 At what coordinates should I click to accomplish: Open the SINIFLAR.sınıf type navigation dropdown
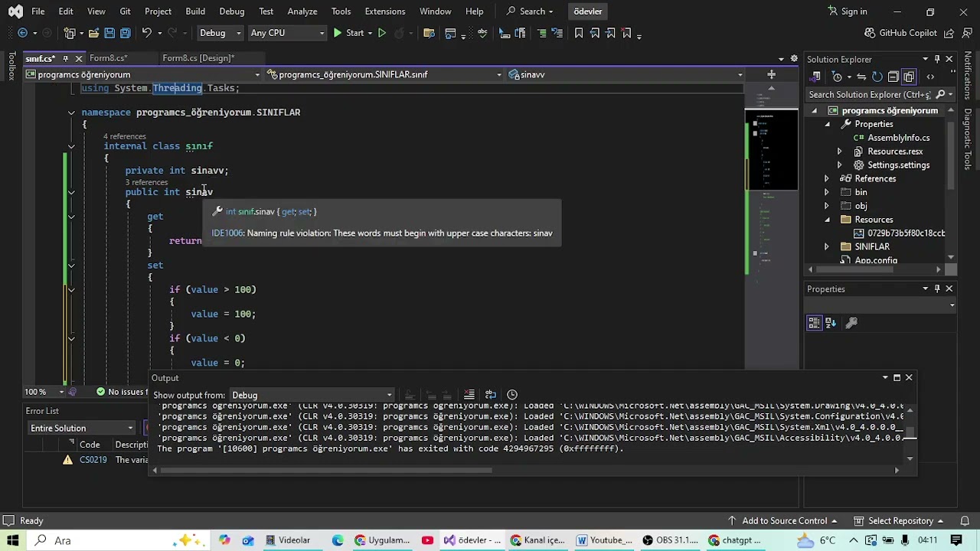[x=384, y=74]
